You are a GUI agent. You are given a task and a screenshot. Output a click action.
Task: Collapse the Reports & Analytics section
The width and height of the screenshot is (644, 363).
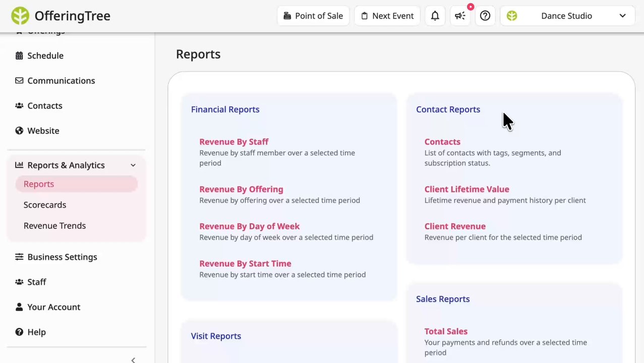click(x=133, y=165)
